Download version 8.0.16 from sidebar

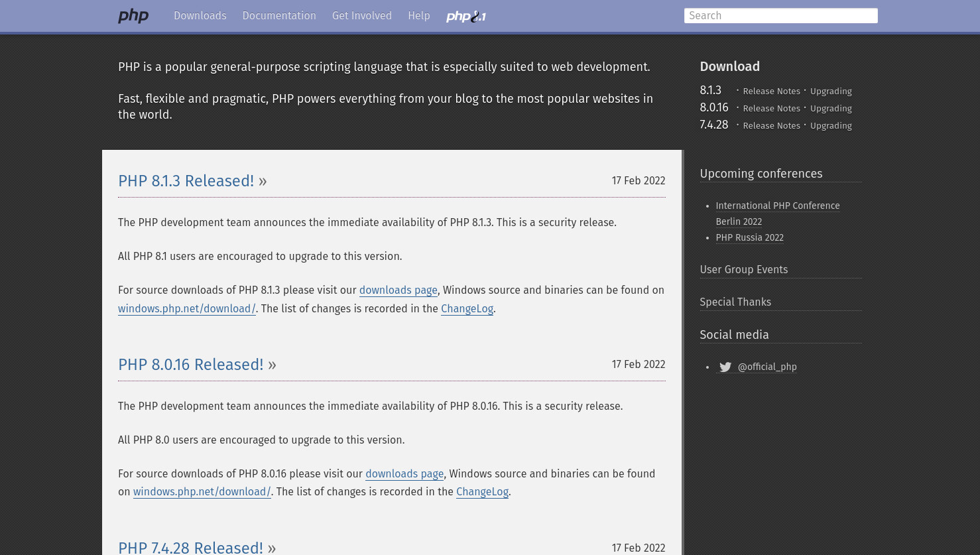[x=714, y=108]
